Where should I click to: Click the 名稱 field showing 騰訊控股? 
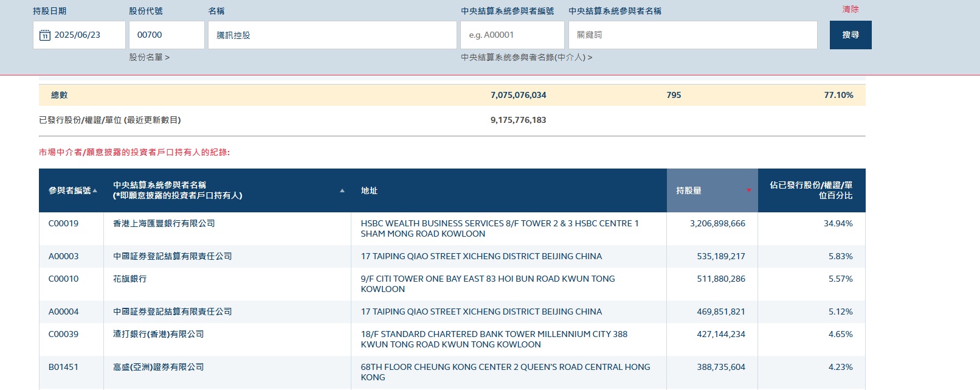pyautogui.click(x=332, y=35)
